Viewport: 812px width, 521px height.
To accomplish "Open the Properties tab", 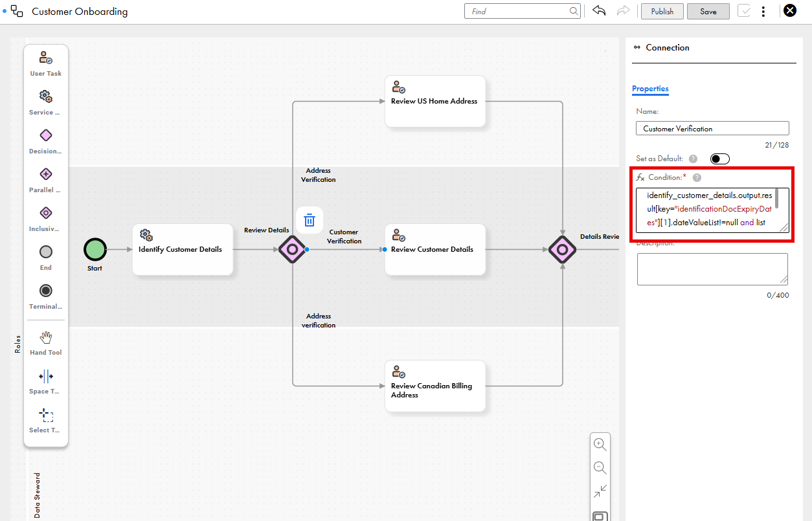I will (650, 89).
